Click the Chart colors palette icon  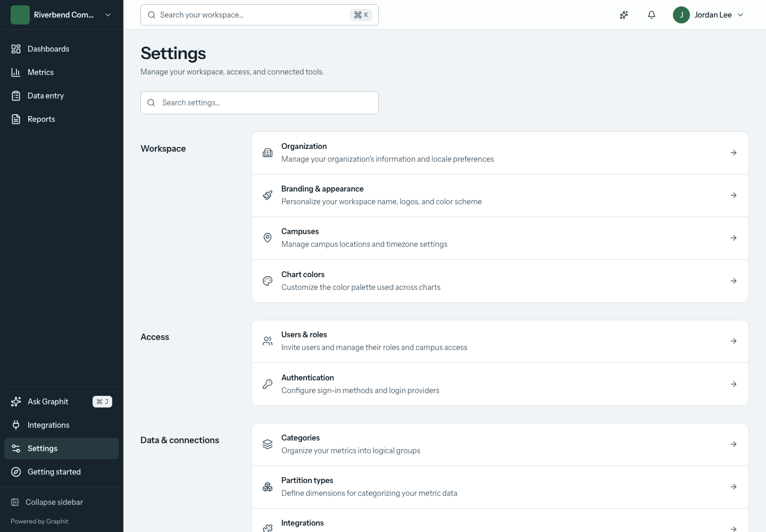coord(268,281)
